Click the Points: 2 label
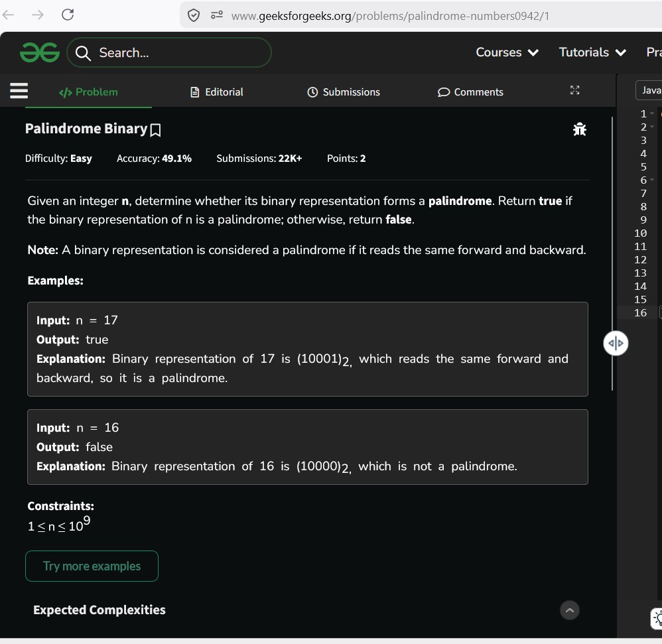This screenshot has height=644, width=662. (346, 159)
